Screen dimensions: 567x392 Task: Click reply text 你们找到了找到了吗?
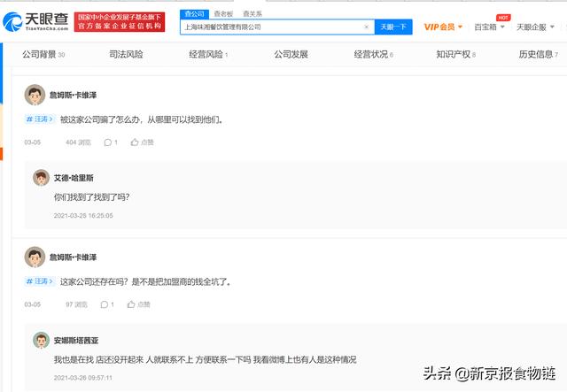(91, 197)
